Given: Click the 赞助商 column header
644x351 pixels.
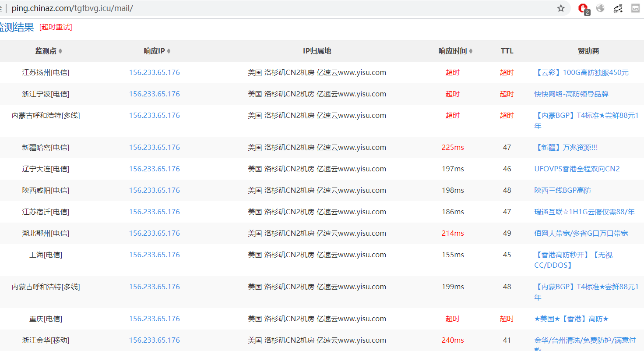Looking at the screenshot, I should click(x=588, y=51).
